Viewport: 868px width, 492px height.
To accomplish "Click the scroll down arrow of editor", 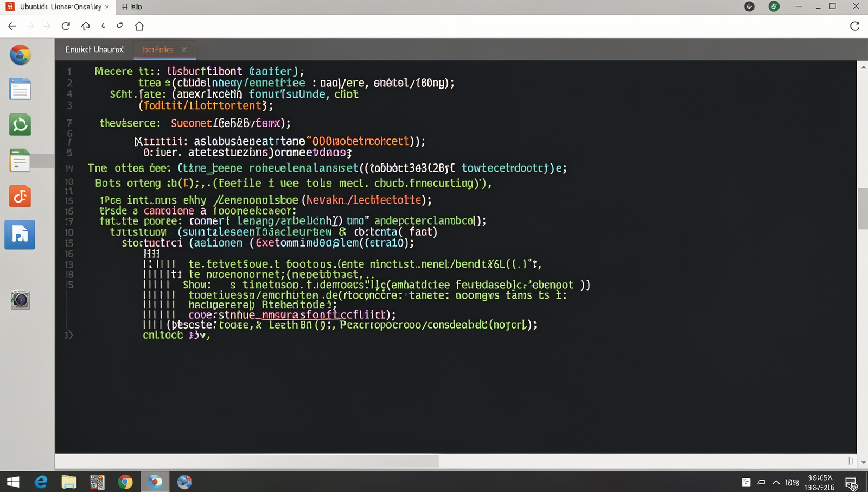I will 863,463.
